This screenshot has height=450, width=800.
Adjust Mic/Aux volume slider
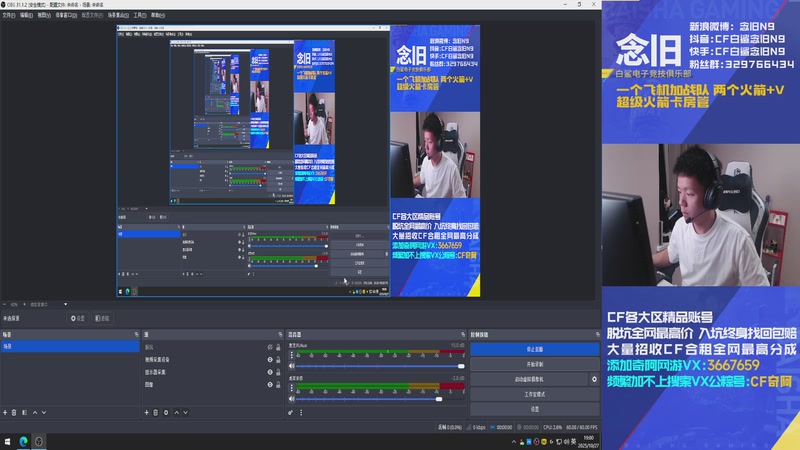(379, 366)
